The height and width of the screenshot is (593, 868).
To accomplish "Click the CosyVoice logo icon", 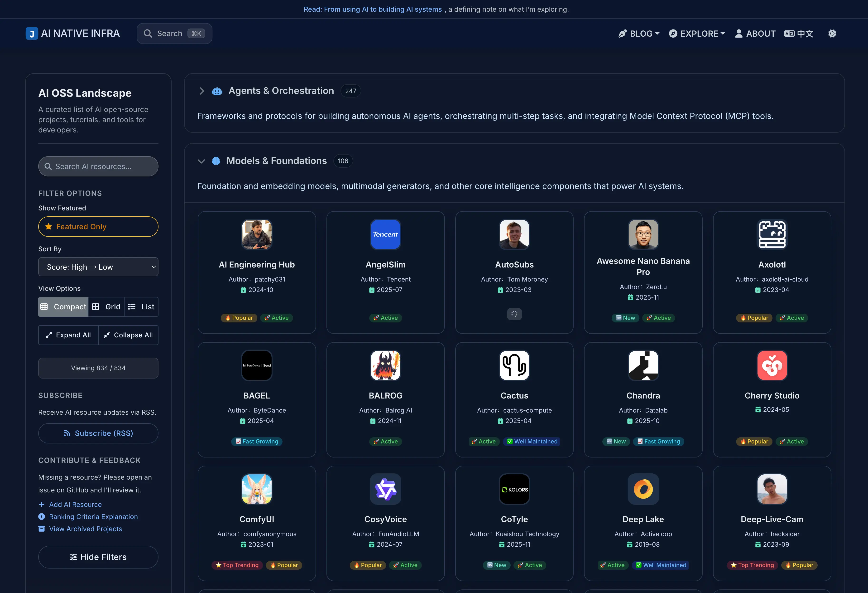I will click(385, 489).
